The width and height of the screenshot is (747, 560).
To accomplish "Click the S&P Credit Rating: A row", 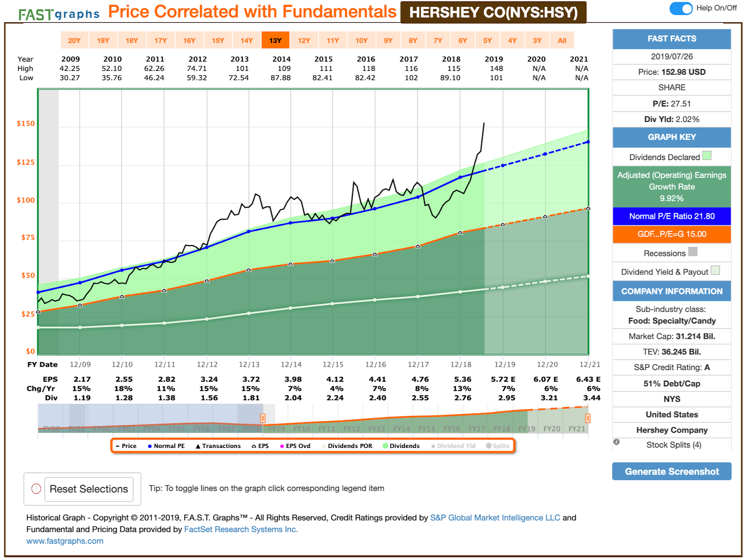I will 672,367.
